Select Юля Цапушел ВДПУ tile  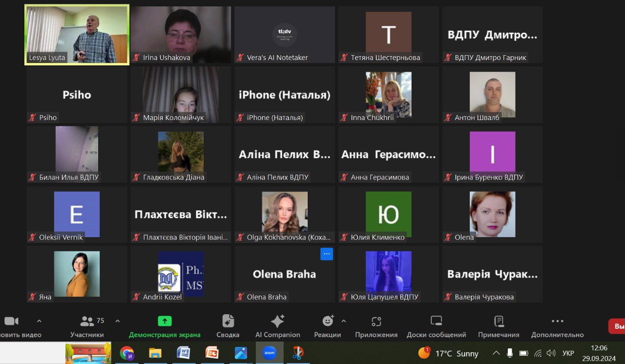point(389,274)
